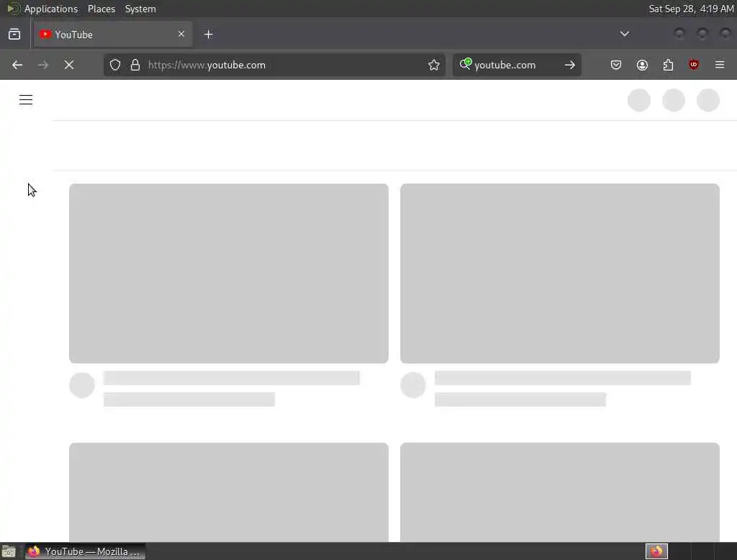737x560 pixels.
Task: Click the Firefox workspace switcher thumbnail
Action: [x=656, y=551]
